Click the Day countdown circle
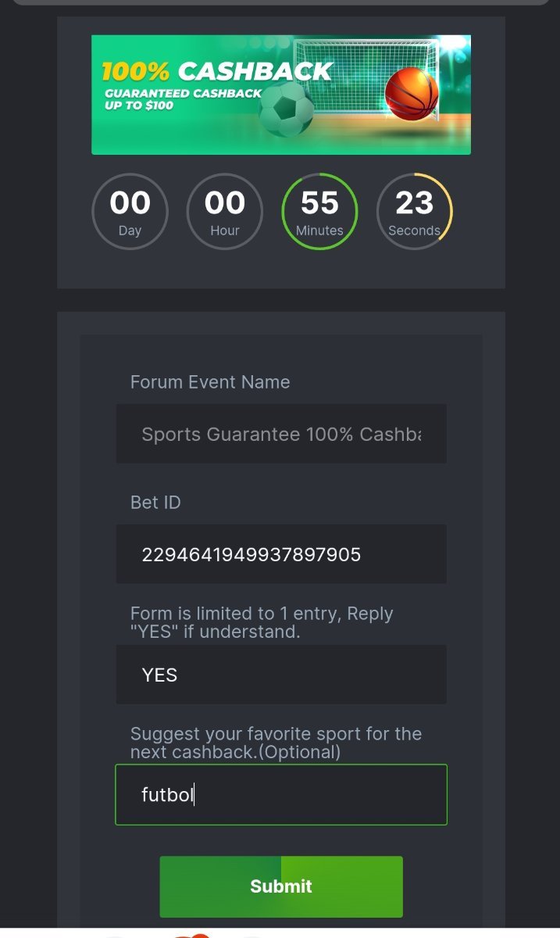560x938 pixels. [130, 212]
